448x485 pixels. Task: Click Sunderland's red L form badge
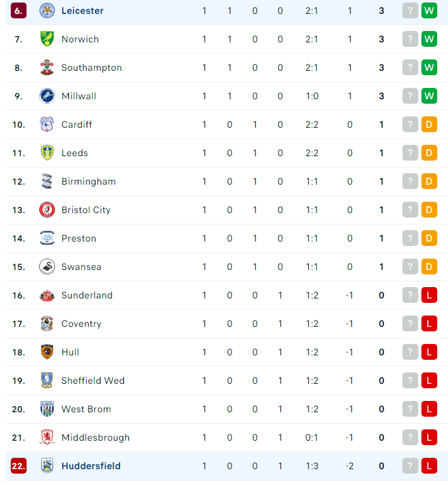click(429, 295)
